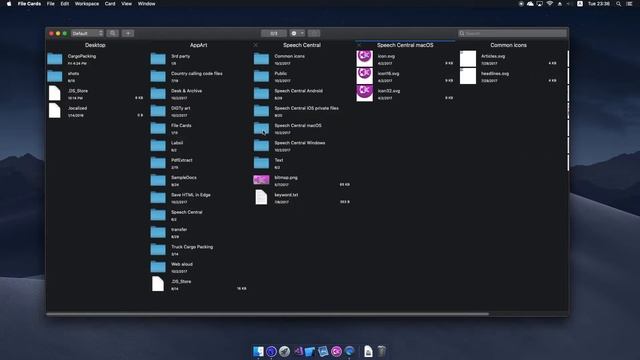Open the Window menu
This screenshot has width=640, height=360.
[x=146, y=4]
